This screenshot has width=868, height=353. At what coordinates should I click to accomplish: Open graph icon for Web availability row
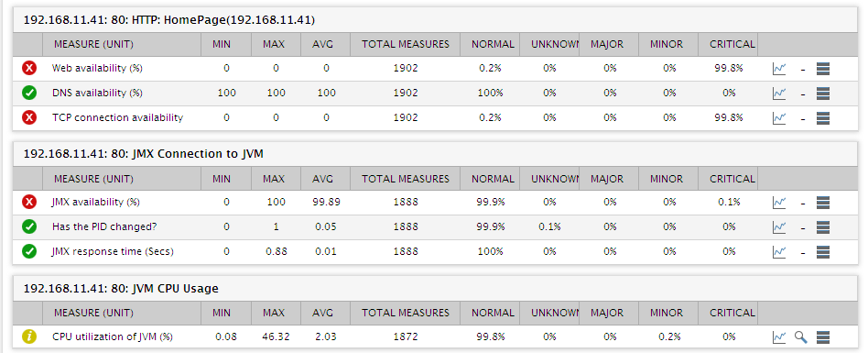tap(779, 69)
